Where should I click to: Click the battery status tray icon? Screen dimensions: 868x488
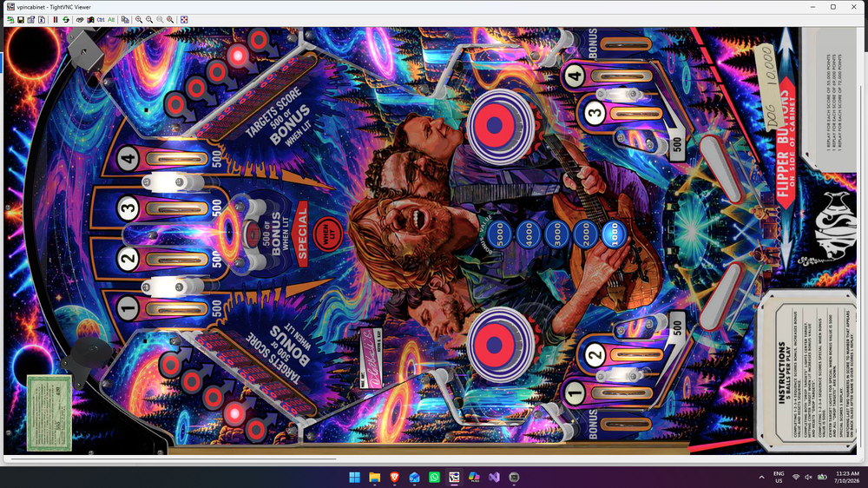point(822,477)
